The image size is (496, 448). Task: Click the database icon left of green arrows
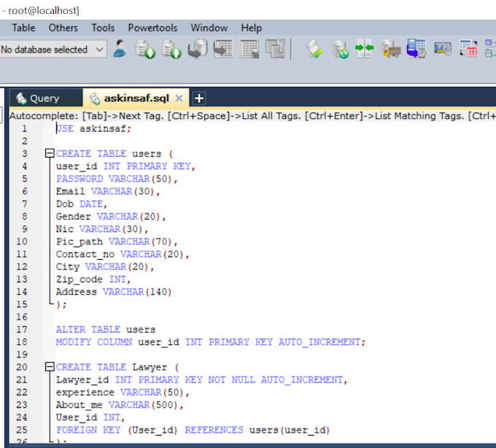coord(340,50)
